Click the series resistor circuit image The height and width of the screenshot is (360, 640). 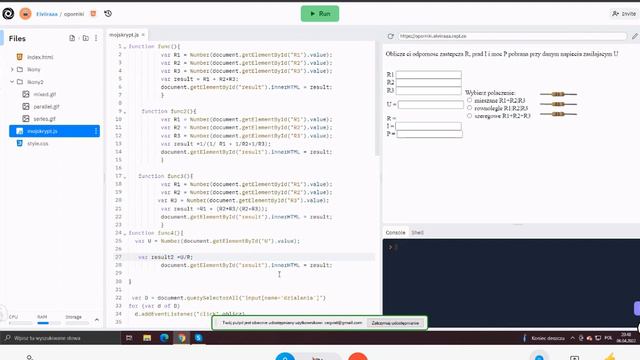[558, 114]
